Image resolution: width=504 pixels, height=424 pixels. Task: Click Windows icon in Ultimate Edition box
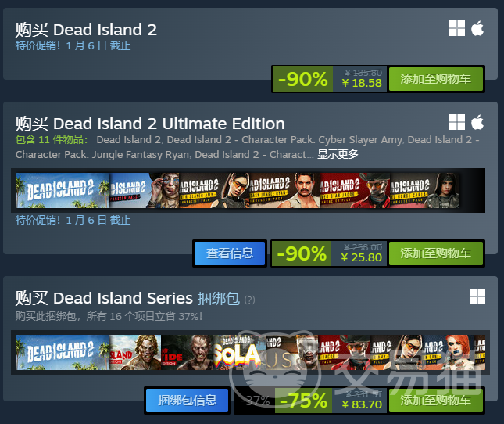[457, 122]
